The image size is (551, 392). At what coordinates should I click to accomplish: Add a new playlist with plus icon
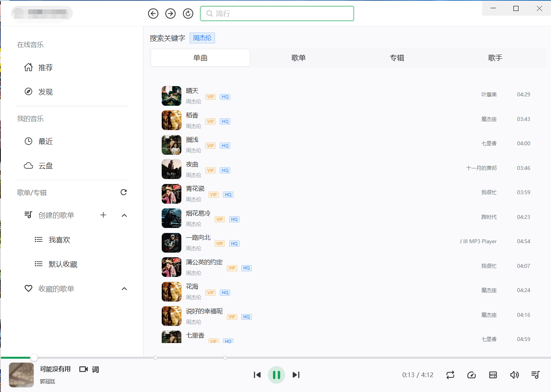point(103,215)
